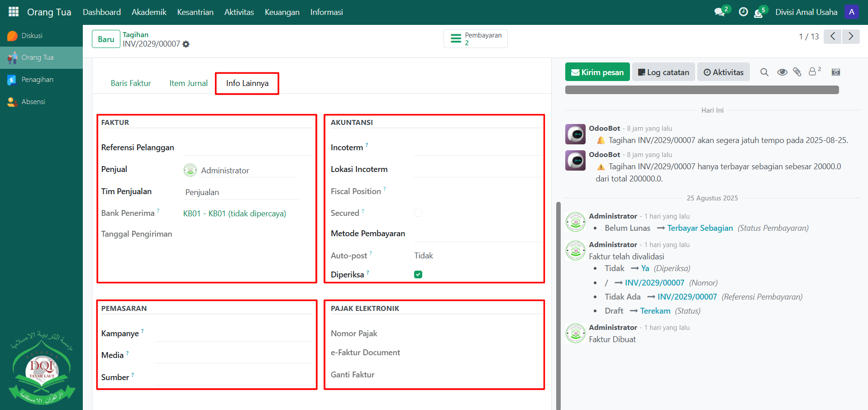Image resolution: width=868 pixels, height=410 pixels.
Task: Open the Tim Penjualan dropdown
Action: pyautogui.click(x=241, y=192)
